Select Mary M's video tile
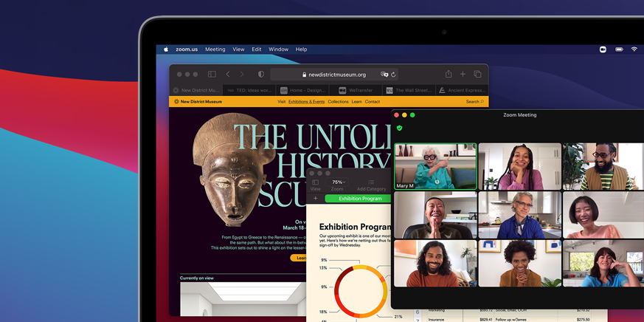The image size is (644, 322). tap(435, 166)
